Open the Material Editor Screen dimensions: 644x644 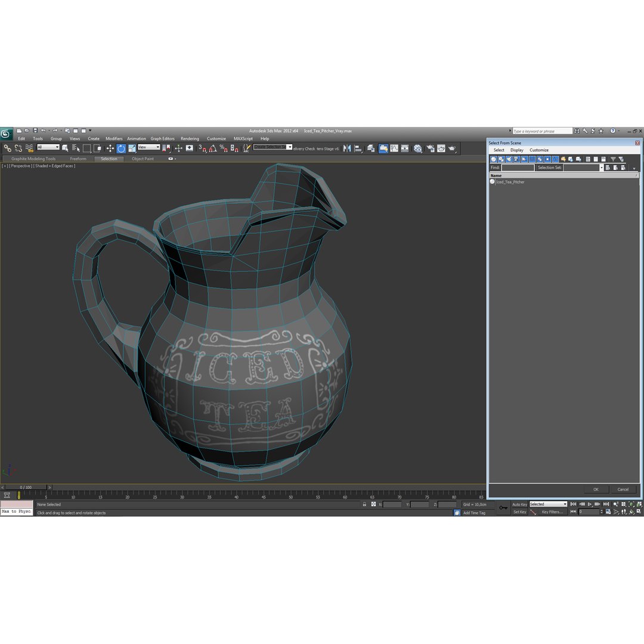(x=417, y=148)
